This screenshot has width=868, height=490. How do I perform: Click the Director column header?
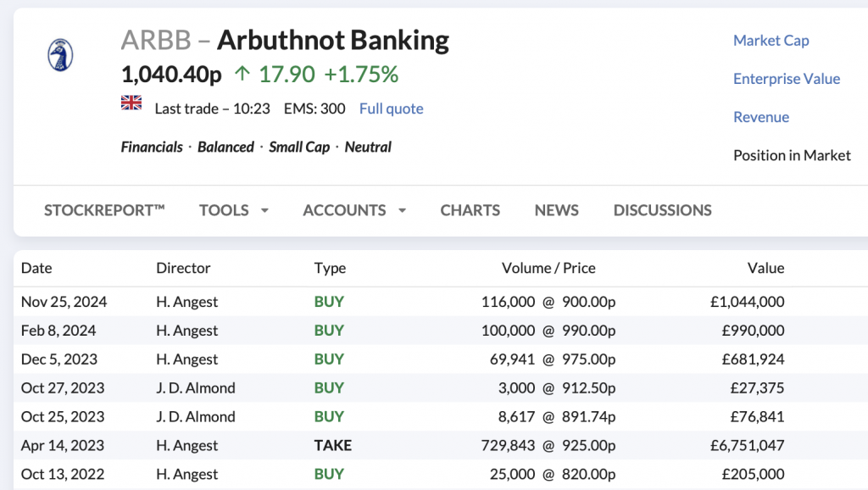tap(183, 268)
